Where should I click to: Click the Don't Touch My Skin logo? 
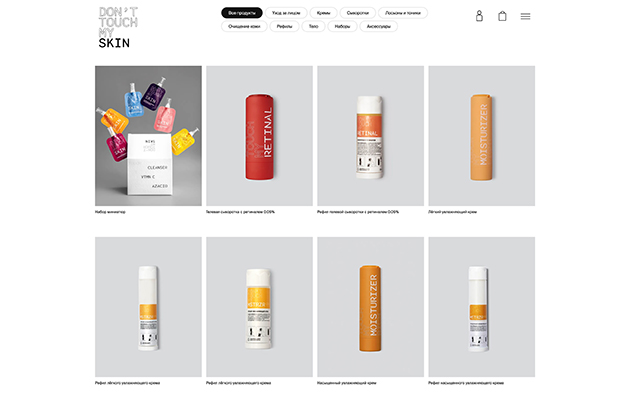[x=118, y=27]
